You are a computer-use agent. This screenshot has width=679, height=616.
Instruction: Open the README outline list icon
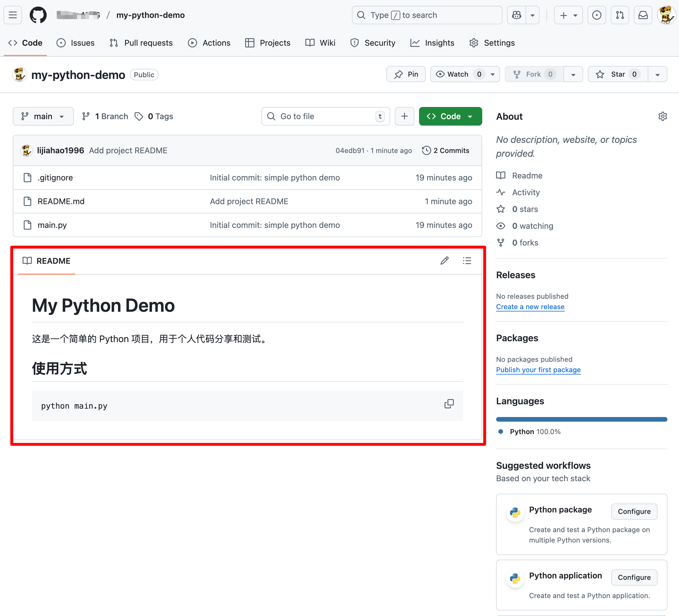pos(467,261)
